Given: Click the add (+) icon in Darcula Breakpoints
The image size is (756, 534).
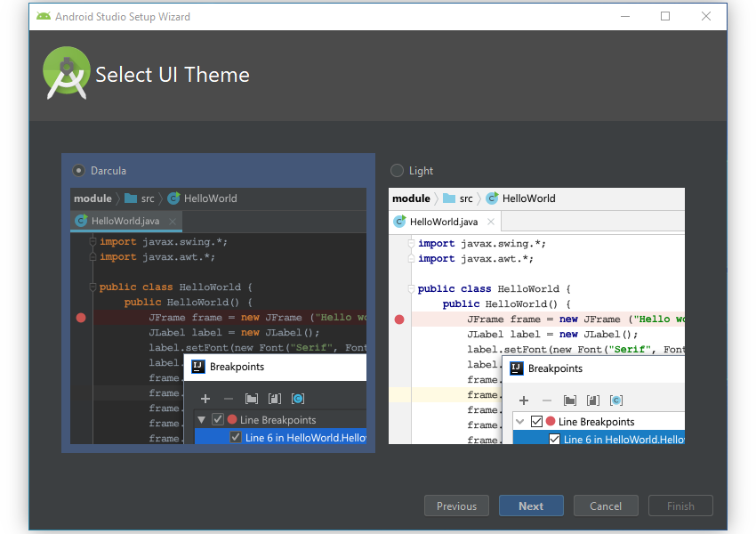Looking at the screenshot, I should [x=205, y=399].
